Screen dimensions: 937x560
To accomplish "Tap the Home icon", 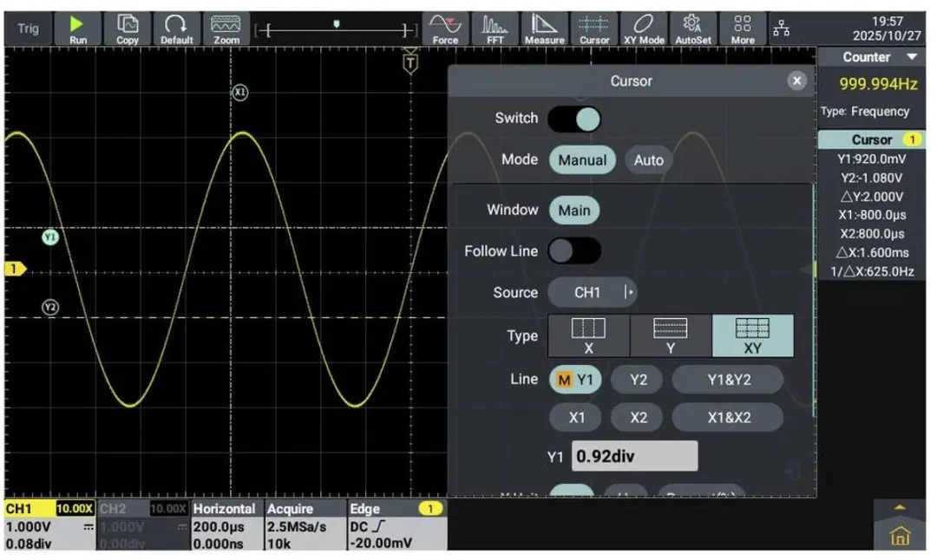I will pyautogui.click(x=900, y=536).
